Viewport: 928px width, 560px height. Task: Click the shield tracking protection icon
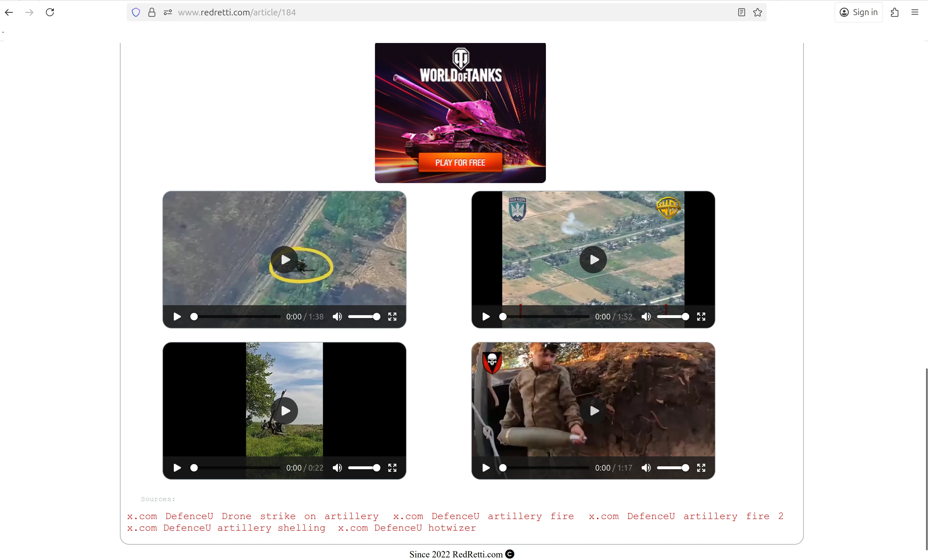(136, 13)
